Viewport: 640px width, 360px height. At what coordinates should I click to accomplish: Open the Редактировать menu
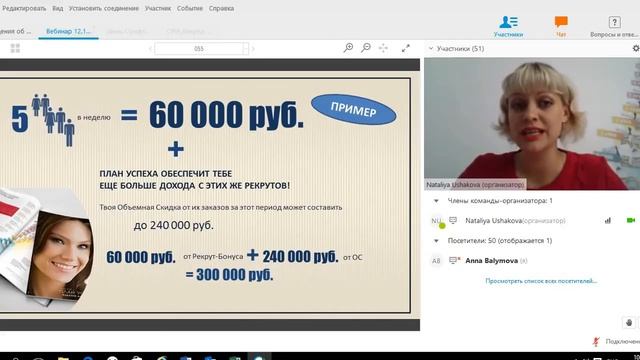click(x=24, y=8)
